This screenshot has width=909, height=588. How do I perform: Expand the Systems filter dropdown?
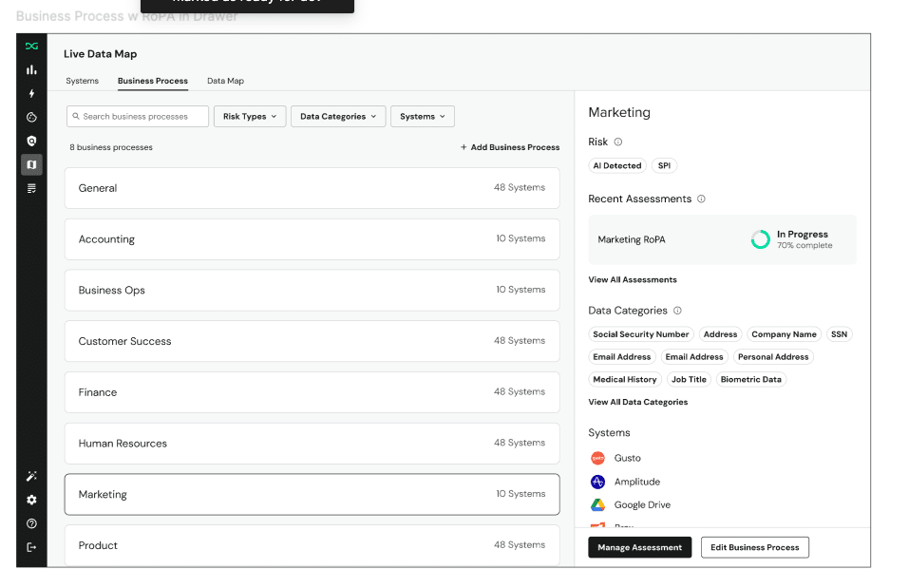(x=422, y=117)
